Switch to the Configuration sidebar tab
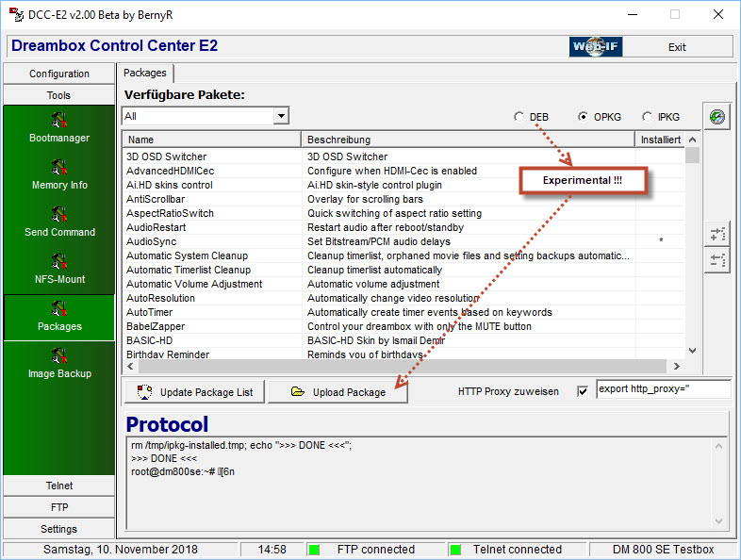The height and width of the screenshot is (560, 741). click(x=58, y=74)
